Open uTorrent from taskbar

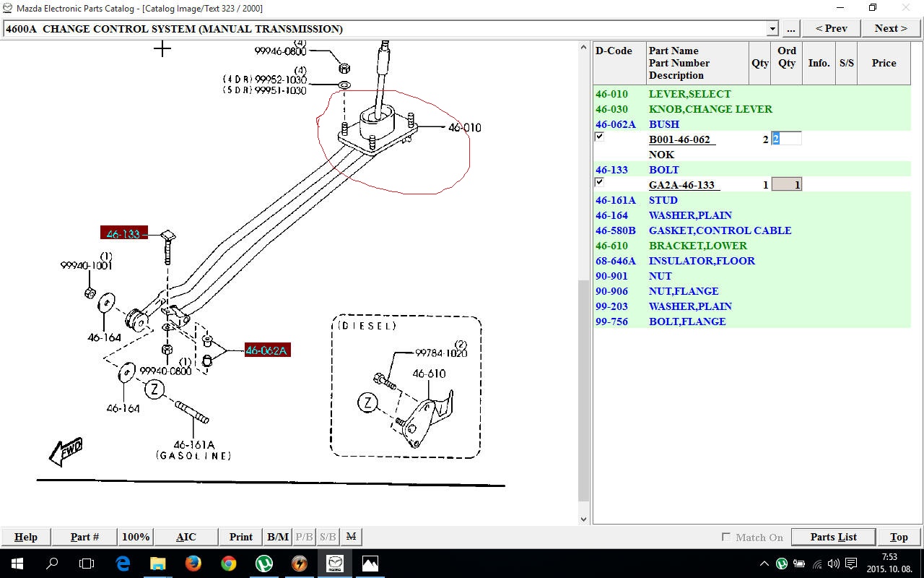coord(263,564)
